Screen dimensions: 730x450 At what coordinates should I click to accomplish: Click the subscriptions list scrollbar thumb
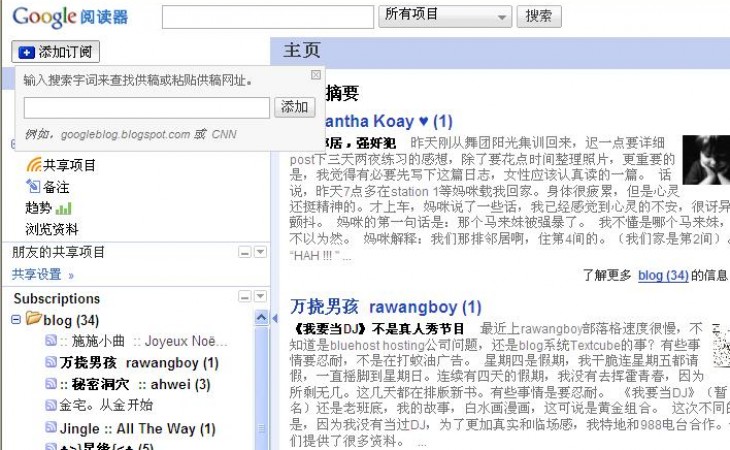(x=262, y=388)
